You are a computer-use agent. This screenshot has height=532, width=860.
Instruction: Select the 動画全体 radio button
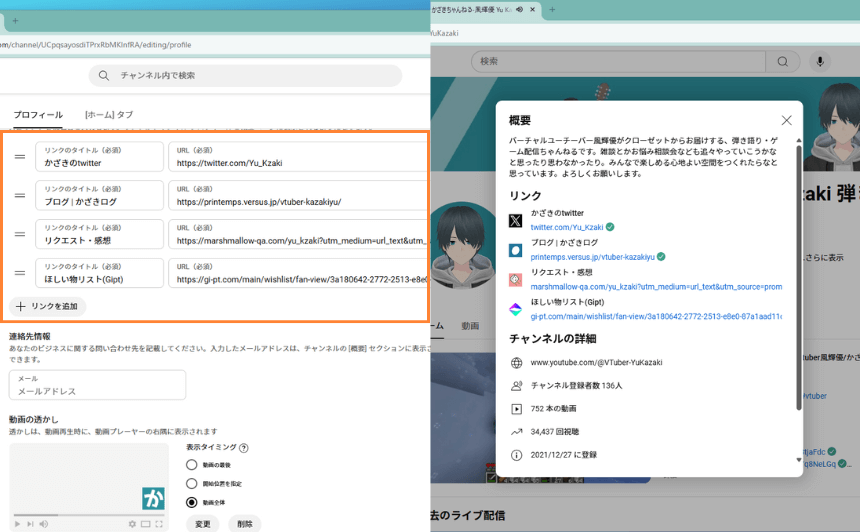coord(191,502)
